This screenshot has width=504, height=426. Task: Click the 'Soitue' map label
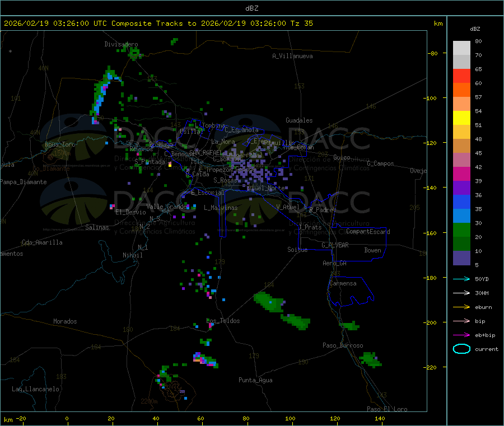coord(297,250)
